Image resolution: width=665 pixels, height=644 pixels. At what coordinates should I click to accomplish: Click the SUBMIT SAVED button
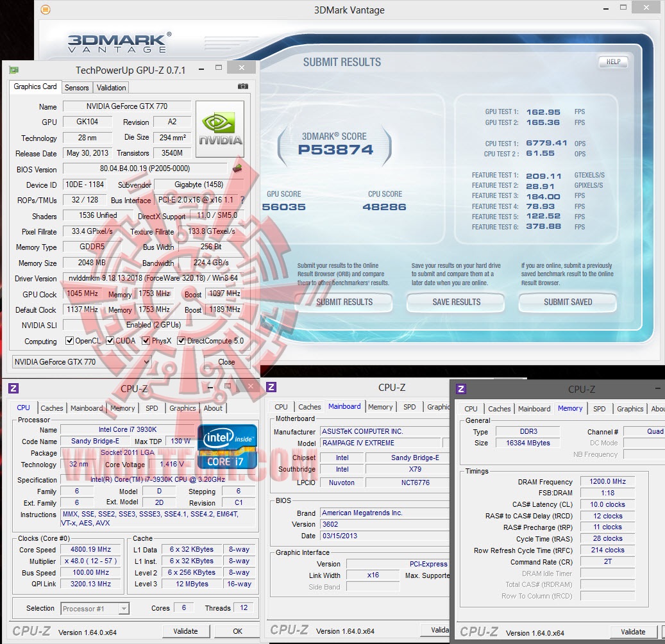[x=568, y=302]
